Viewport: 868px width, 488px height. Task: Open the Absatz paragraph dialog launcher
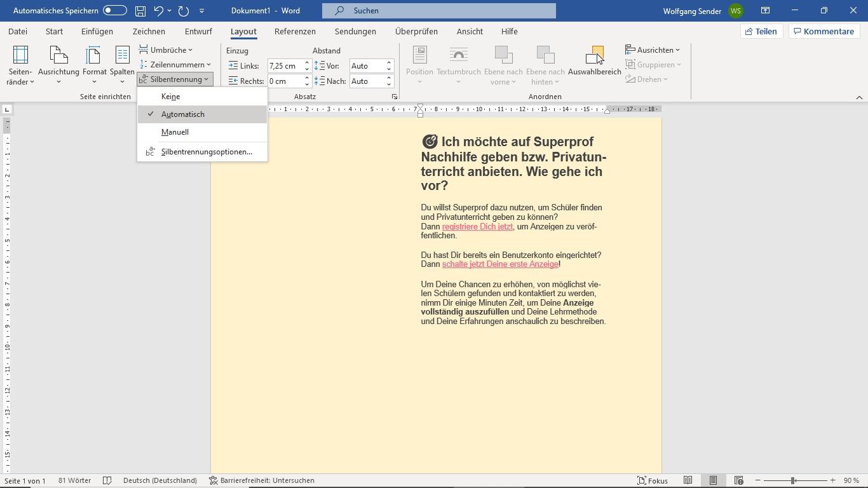click(x=394, y=97)
